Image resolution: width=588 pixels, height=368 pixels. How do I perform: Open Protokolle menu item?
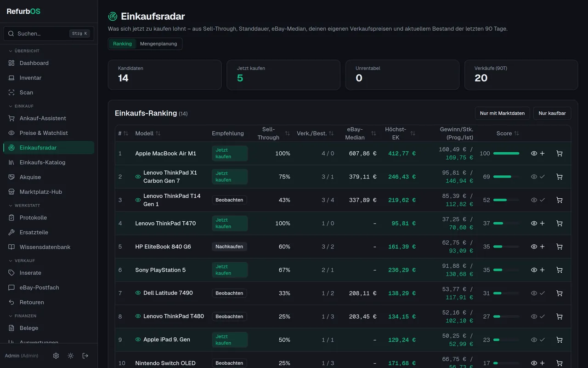[49, 218]
